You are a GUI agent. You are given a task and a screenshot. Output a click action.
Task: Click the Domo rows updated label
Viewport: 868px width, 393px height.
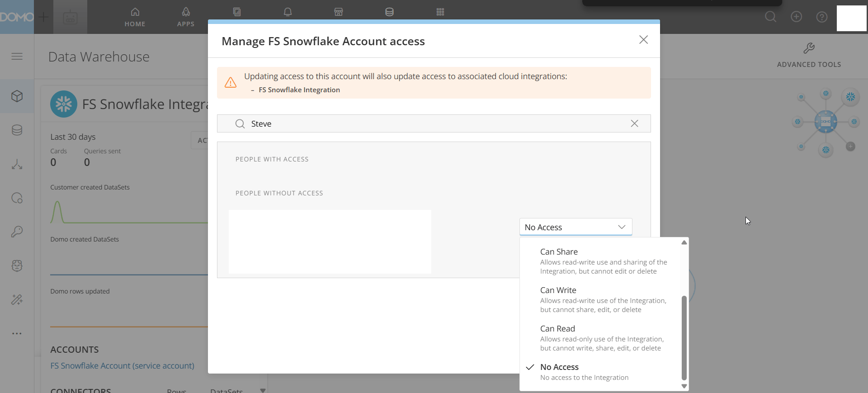tap(80, 291)
